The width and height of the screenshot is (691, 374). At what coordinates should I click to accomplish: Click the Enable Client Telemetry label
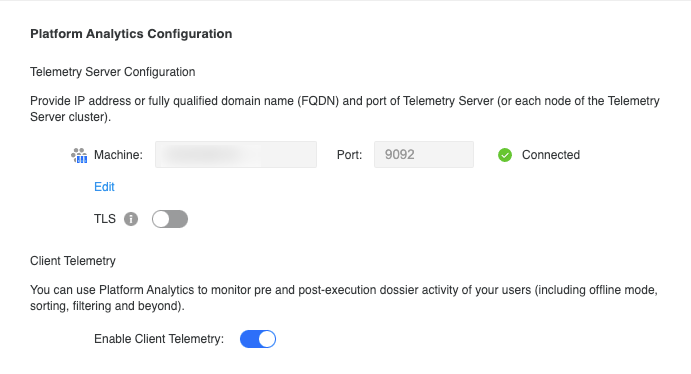[x=159, y=339]
